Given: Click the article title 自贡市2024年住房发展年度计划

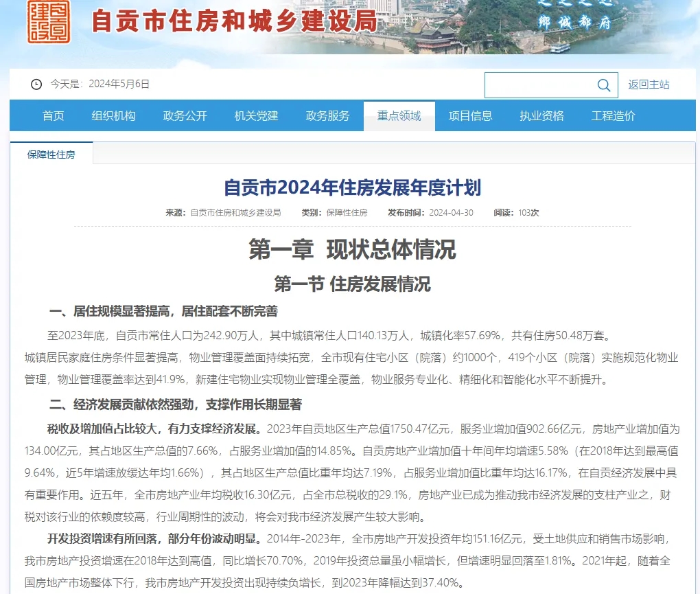Looking at the screenshot, I should [353, 187].
